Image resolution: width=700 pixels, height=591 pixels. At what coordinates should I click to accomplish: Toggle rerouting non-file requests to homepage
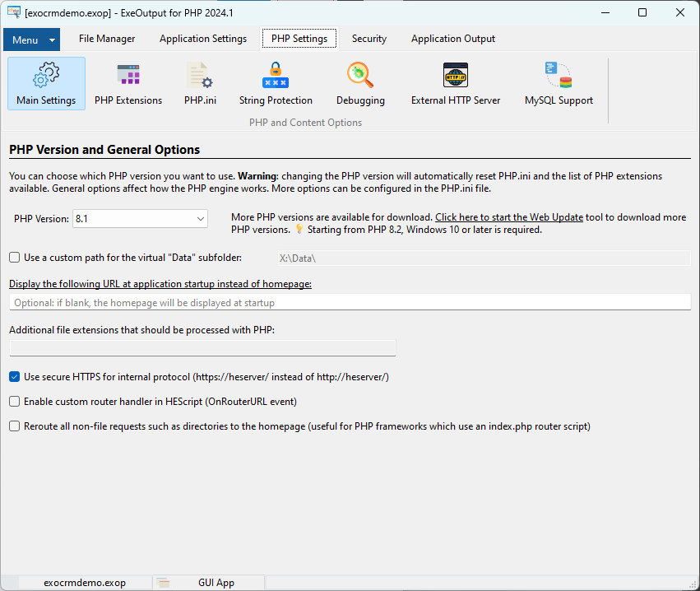pos(14,426)
